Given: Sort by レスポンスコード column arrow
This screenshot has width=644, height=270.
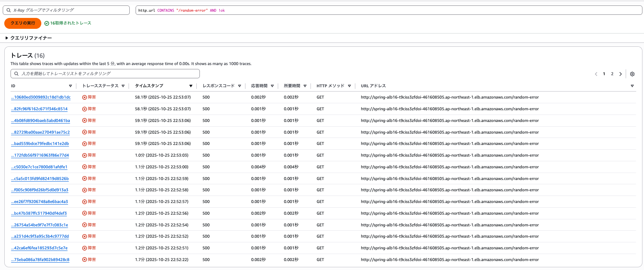Looking at the screenshot, I should tap(240, 86).
